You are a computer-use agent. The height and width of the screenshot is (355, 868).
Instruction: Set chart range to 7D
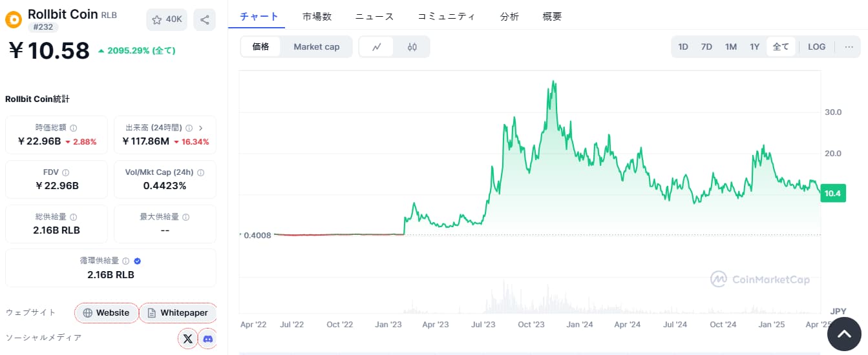click(706, 46)
